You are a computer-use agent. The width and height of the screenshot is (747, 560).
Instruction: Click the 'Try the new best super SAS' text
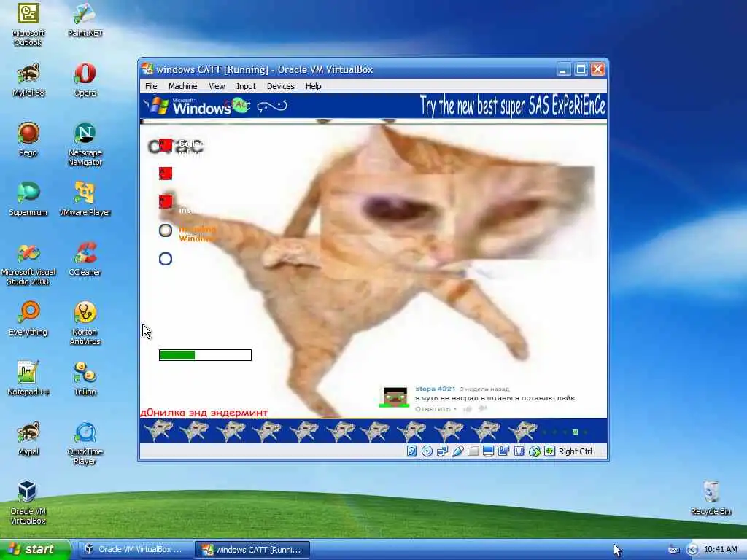(513, 106)
